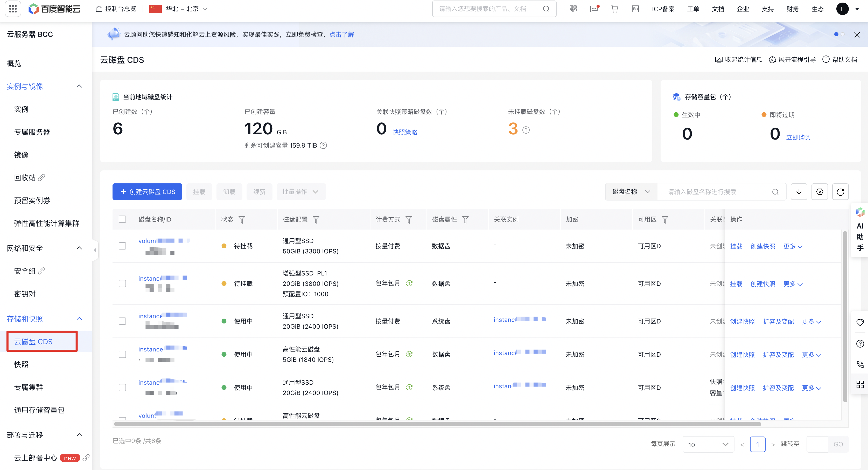Filter by 可用区 column funnel

click(x=665, y=220)
